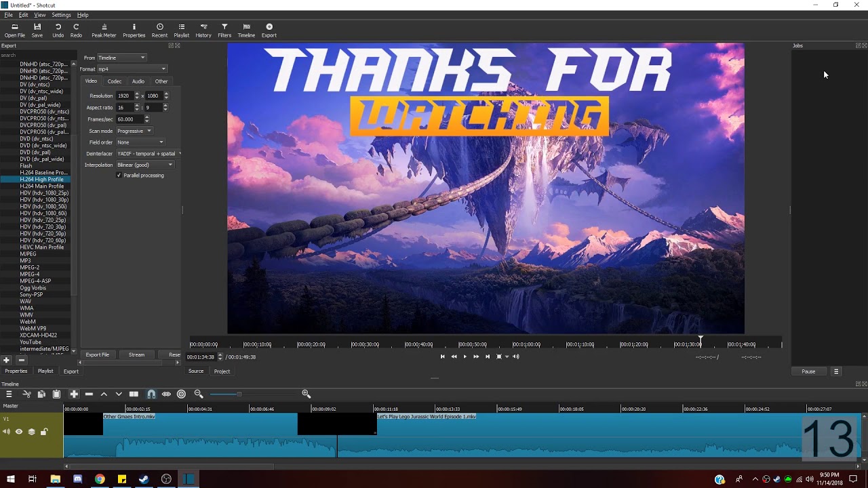The image size is (868, 488).
Task: Click the Resolution width spinner arrows
Action: [x=137, y=96]
